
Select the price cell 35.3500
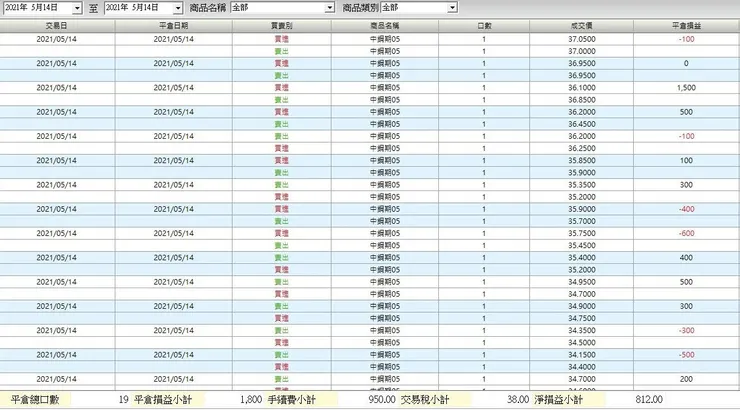click(581, 185)
